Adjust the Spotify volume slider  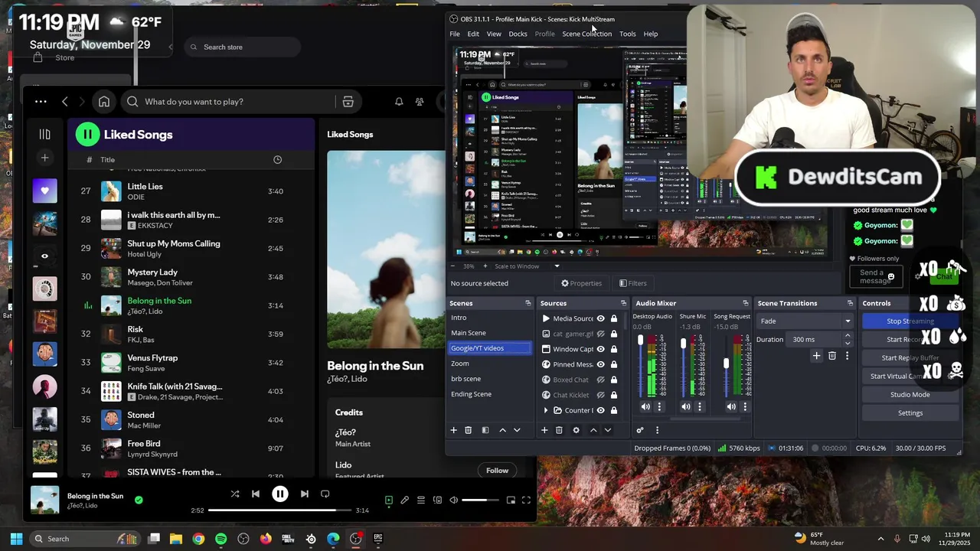pos(480,500)
